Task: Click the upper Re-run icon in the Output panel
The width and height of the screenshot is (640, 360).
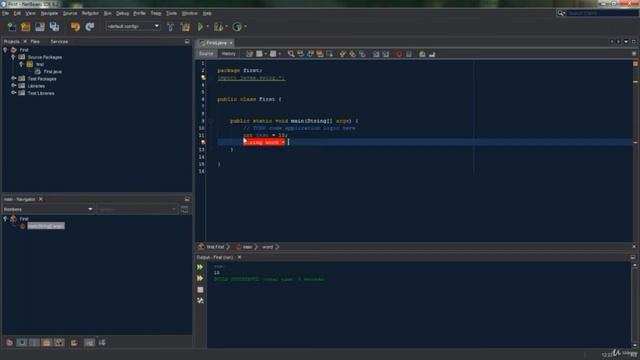Action: [x=200, y=267]
